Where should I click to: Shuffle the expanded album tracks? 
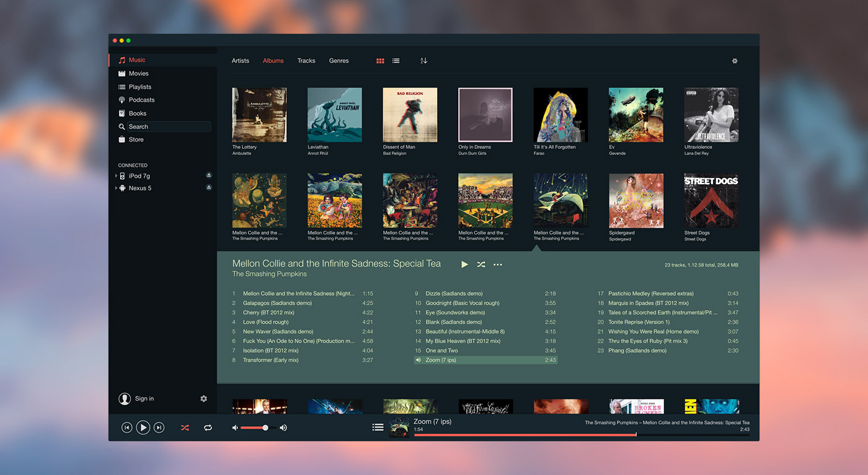click(481, 264)
